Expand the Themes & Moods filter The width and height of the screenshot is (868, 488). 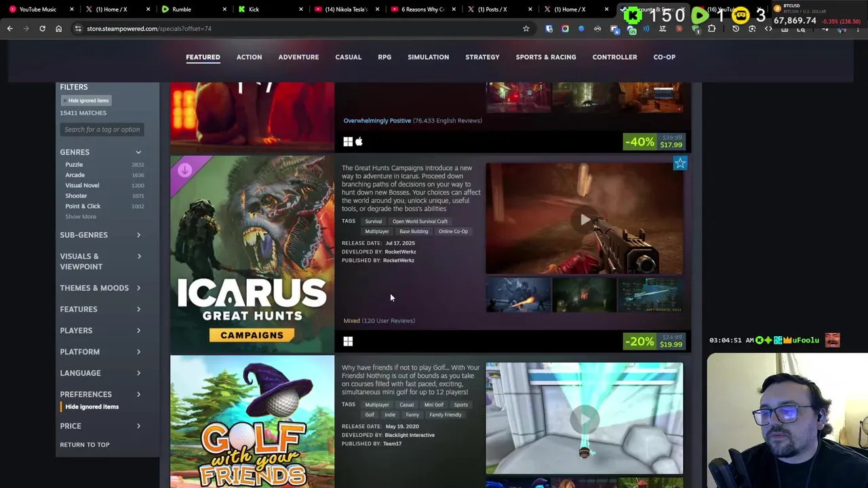100,288
